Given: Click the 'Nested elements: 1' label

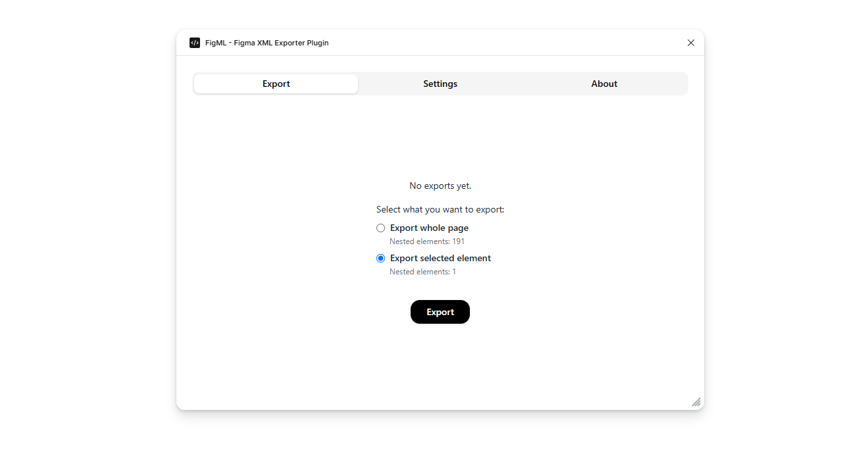Looking at the screenshot, I should pyautogui.click(x=422, y=271).
